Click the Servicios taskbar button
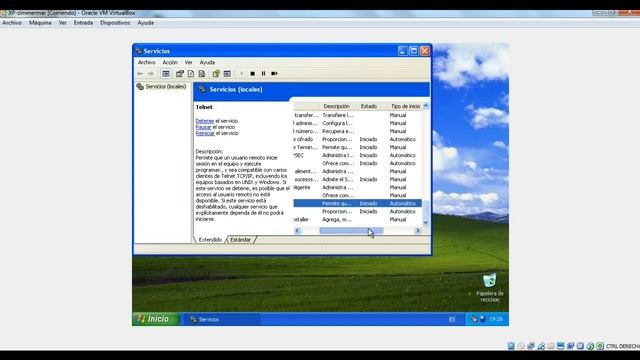 (x=222, y=319)
